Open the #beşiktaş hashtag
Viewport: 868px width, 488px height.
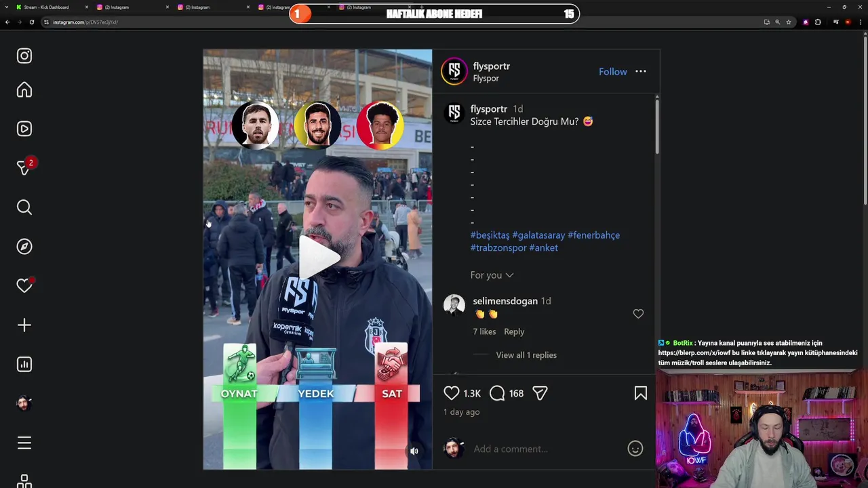pos(490,235)
